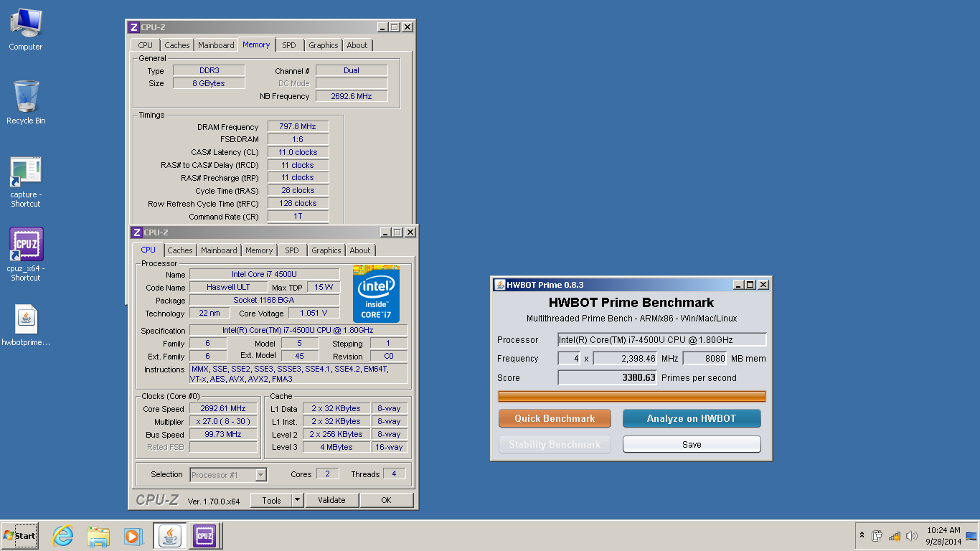Switch to Memory tab in front CPU-Z
The width and height of the screenshot is (980, 551).
pos(259,250)
